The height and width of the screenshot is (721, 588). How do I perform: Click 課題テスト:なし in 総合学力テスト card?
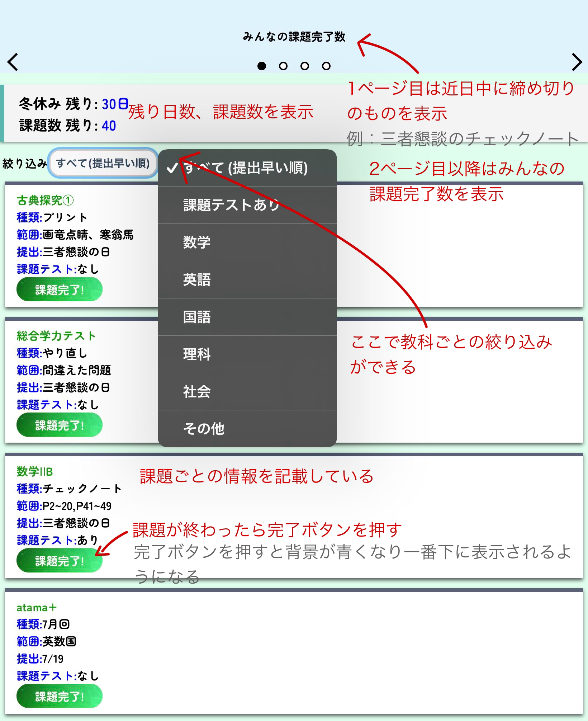57,405
